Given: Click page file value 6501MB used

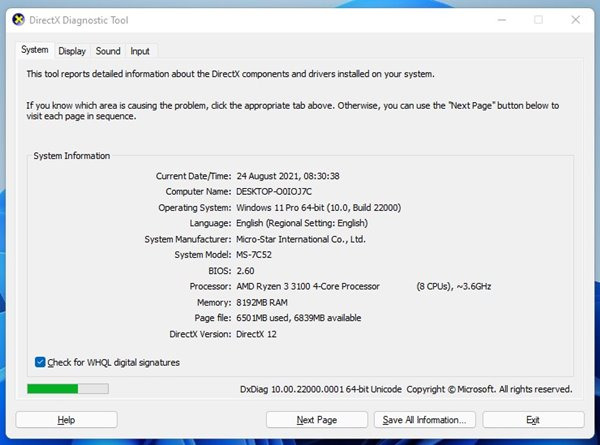Looking at the screenshot, I should (x=263, y=318).
